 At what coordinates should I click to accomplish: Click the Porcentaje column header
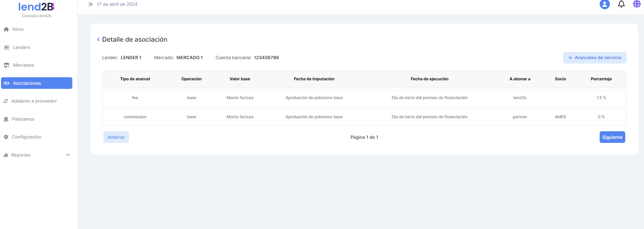tap(601, 79)
